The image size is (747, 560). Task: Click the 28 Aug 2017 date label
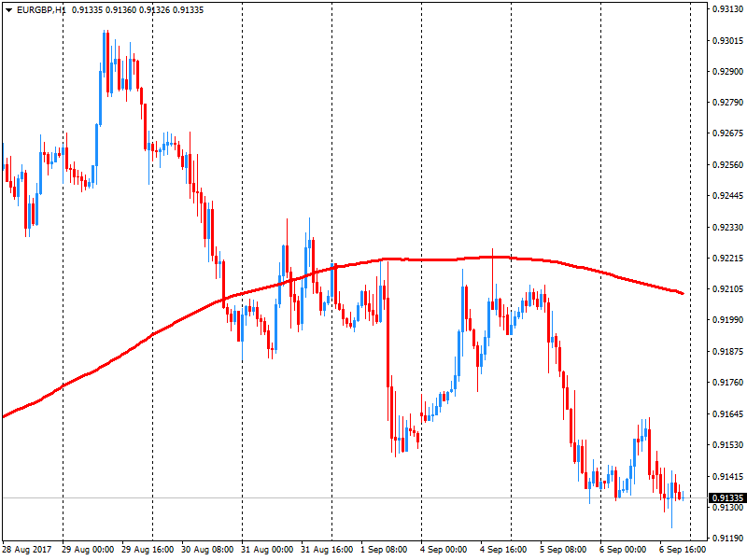27,550
